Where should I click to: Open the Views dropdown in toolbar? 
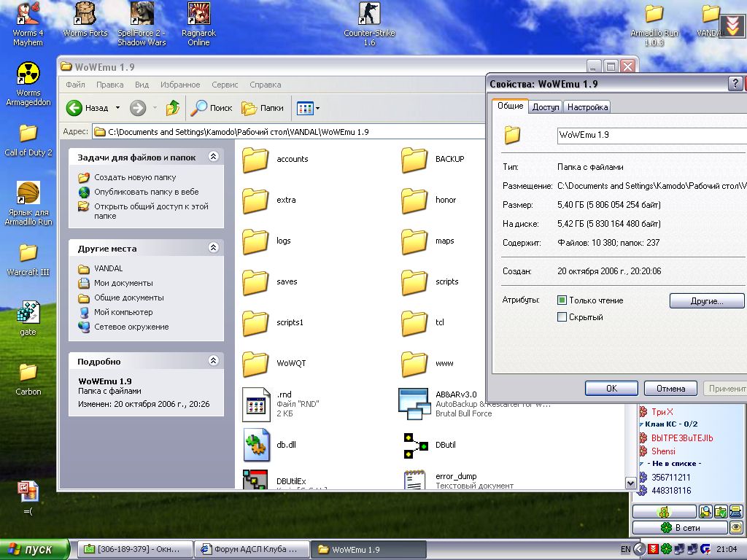click(309, 108)
